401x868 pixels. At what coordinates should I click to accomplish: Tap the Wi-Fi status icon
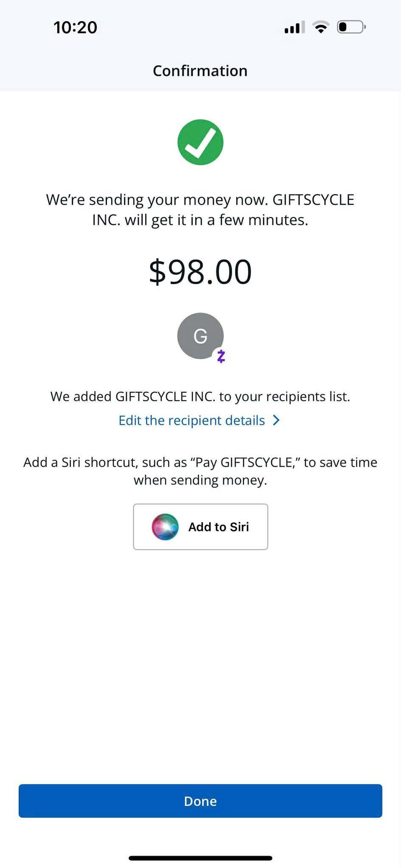[x=321, y=27]
